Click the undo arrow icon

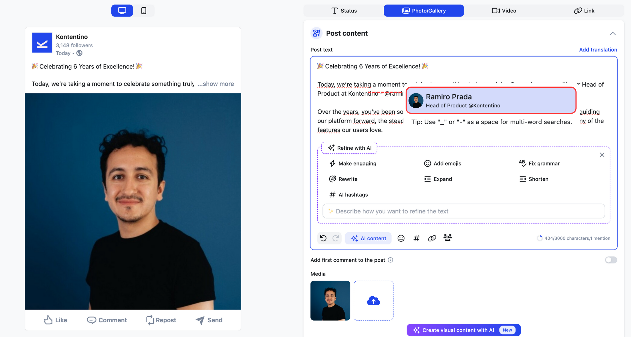[x=323, y=238]
